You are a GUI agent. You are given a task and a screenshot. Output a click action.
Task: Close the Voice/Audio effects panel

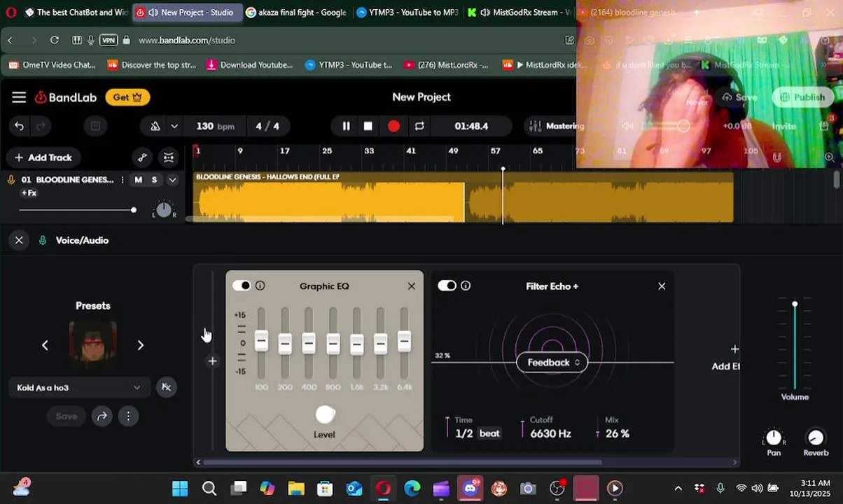[x=19, y=240]
